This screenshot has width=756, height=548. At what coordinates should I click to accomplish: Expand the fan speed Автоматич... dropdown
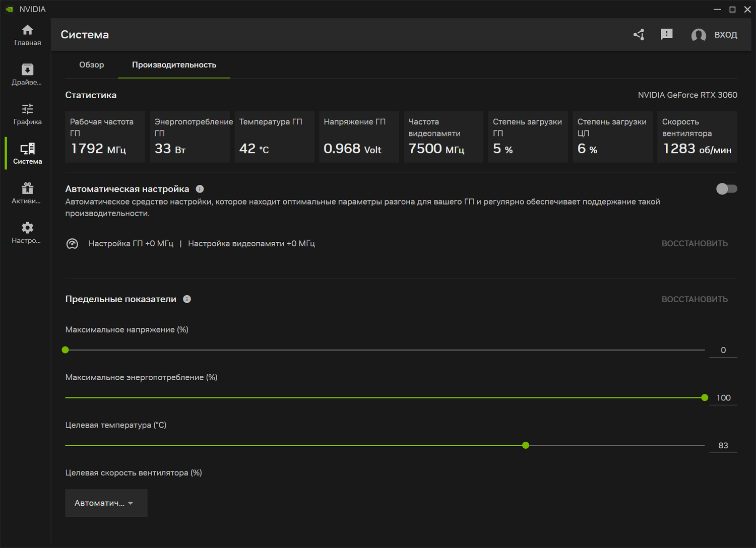click(106, 503)
